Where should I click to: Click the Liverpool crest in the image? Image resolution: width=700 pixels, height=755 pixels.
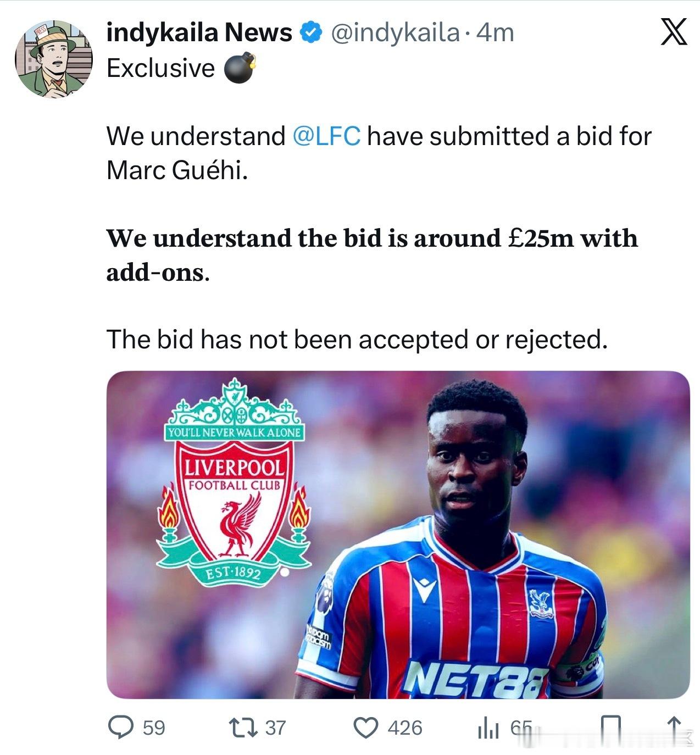point(234,484)
